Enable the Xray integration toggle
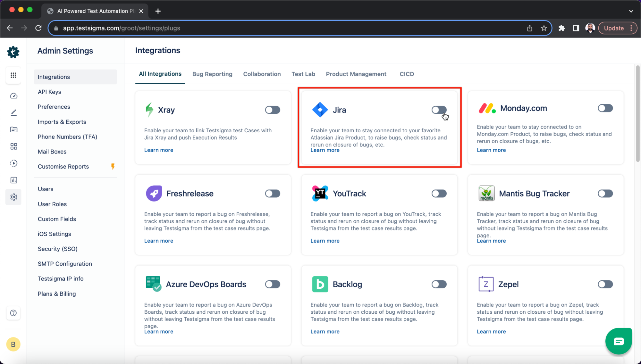This screenshot has width=641, height=364. tap(273, 110)
